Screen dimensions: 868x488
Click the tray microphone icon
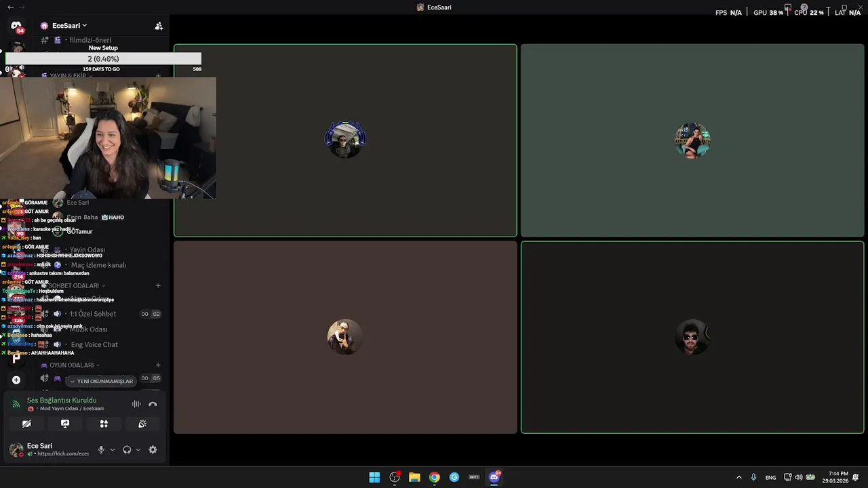(753, 477)
